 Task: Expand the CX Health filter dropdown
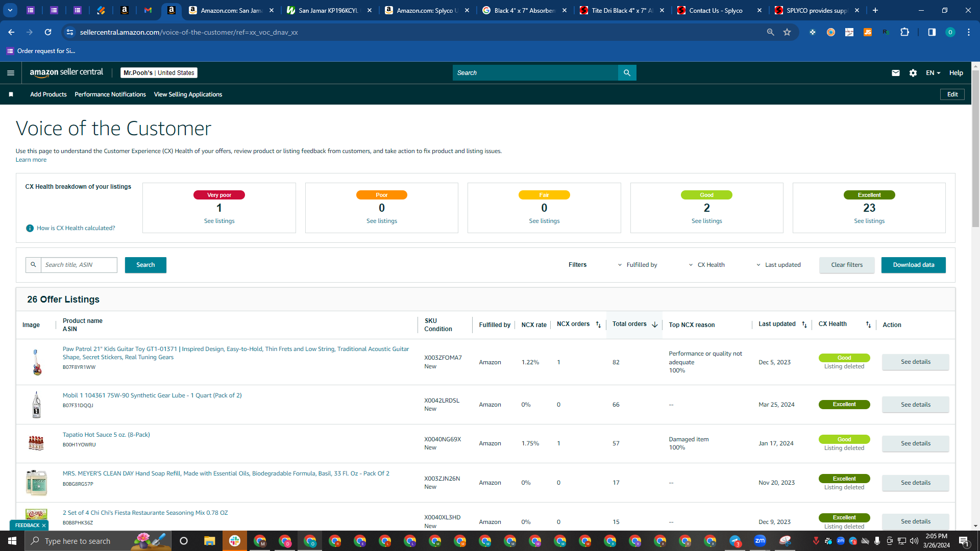707,265
